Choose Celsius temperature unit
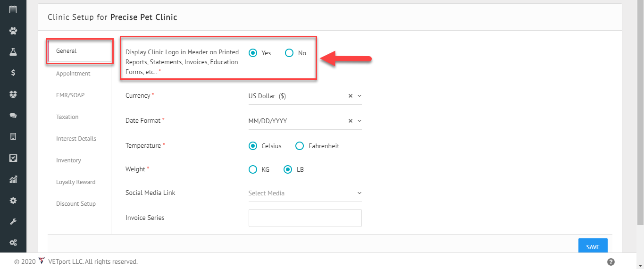 [x=253, y=146]
